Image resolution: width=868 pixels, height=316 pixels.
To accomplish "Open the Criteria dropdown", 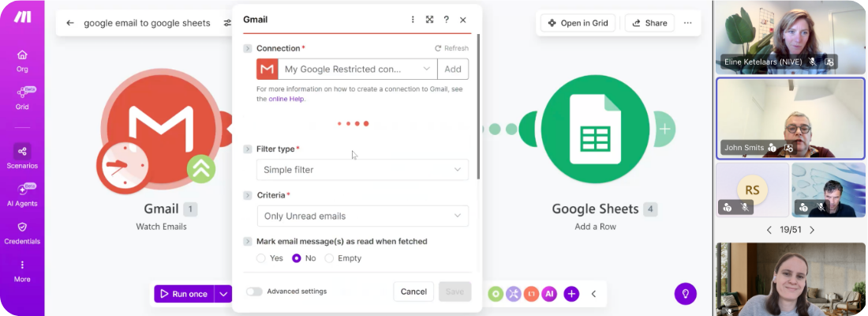I will (363, 216).
